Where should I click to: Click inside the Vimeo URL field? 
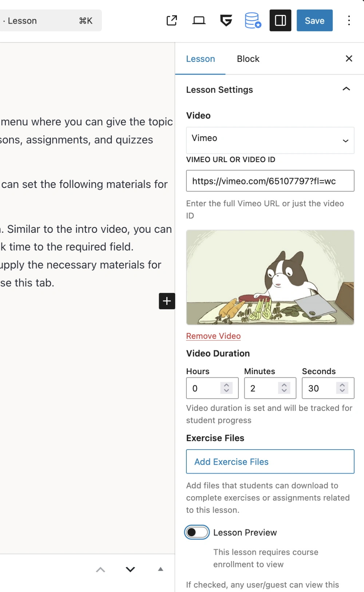pyautogui.click(x=270, y=181)
